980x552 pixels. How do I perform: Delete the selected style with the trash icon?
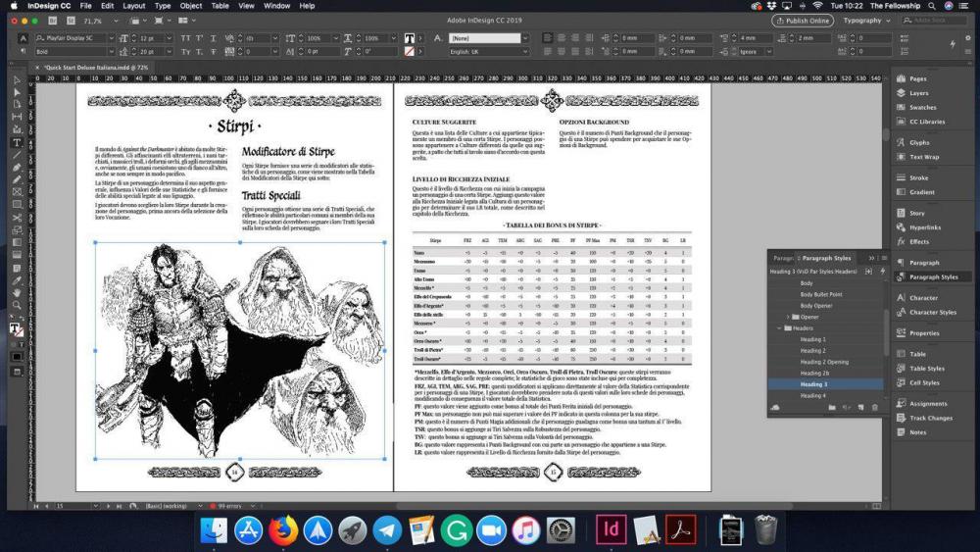(x=875, y=407)
